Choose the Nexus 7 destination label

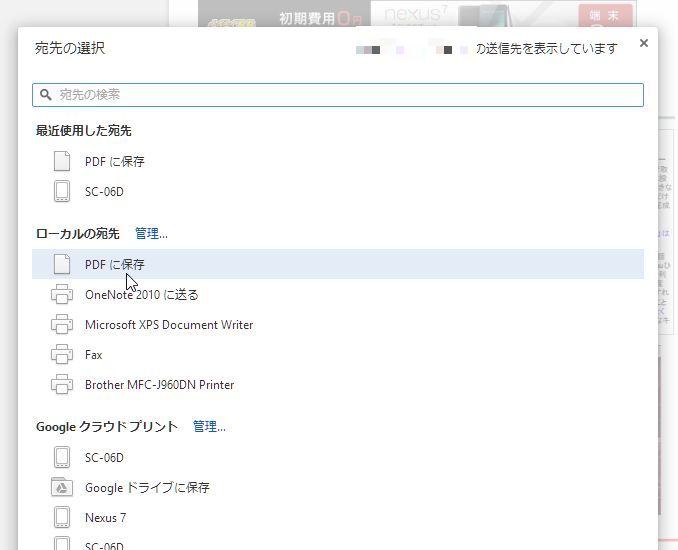pyautogui.click(x=106, y=518)
